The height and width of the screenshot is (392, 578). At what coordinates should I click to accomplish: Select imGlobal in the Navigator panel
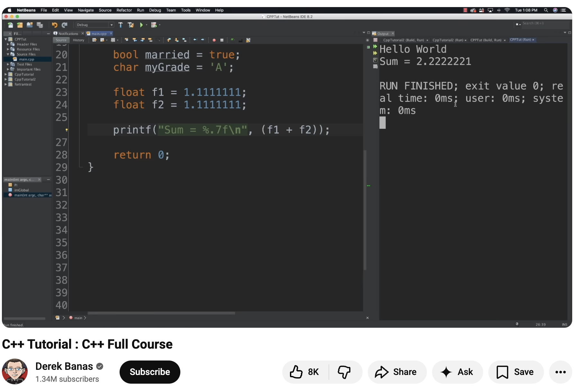point(21,190)
